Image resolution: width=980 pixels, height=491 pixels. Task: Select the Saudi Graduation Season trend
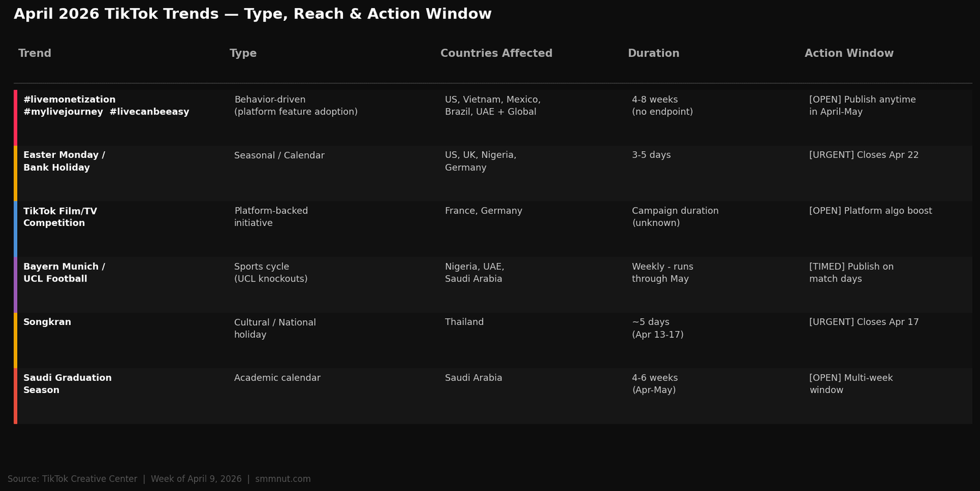[x=67, y=384]
